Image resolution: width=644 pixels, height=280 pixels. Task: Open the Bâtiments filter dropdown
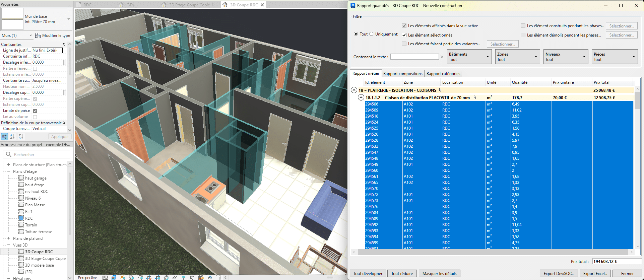point(469,57)
